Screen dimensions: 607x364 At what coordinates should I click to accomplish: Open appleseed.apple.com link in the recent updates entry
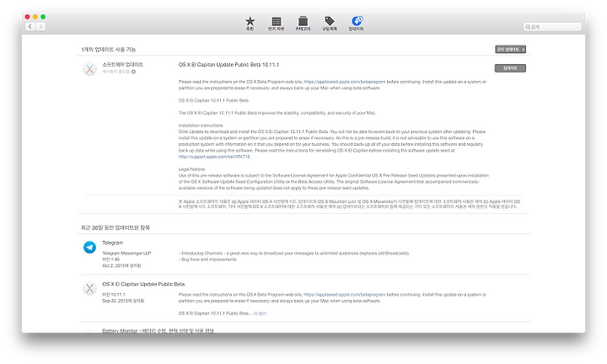[x=345, y=294]
